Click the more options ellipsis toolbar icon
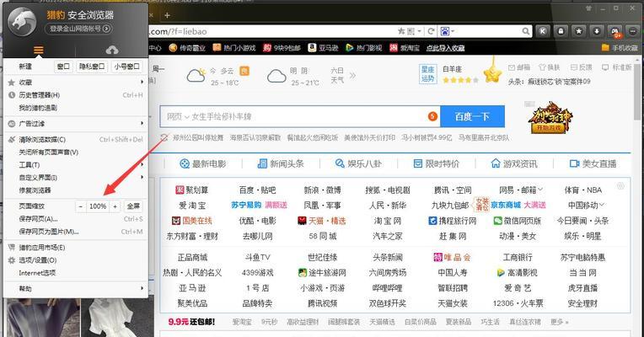Viewport: 644px width, 337px height. point(633,31)
